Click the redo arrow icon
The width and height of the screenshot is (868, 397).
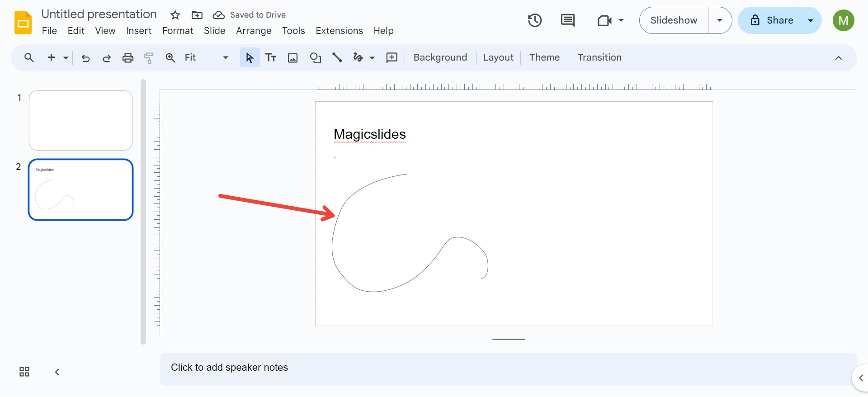(x=107, y=58)
